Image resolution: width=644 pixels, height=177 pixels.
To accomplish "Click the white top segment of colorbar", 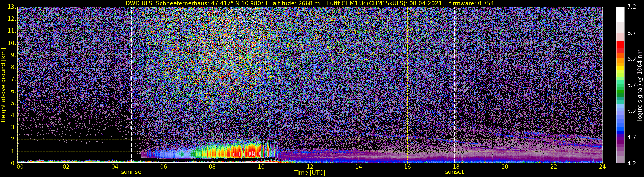I will point(620,14).
